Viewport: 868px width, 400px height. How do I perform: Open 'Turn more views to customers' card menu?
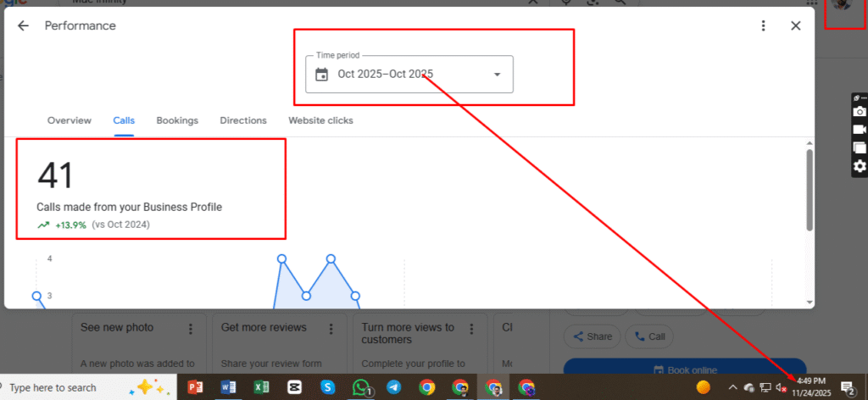(471, 329)
